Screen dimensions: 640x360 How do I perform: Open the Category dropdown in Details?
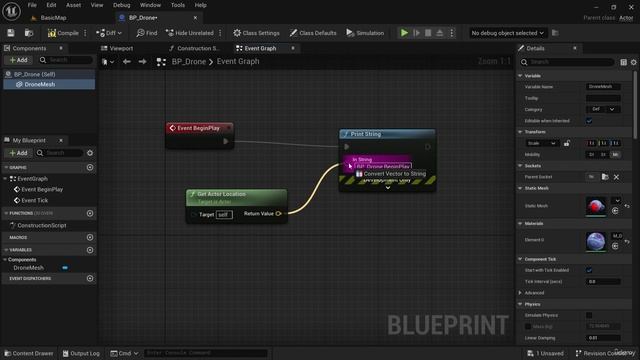click(x=603, y=109)
